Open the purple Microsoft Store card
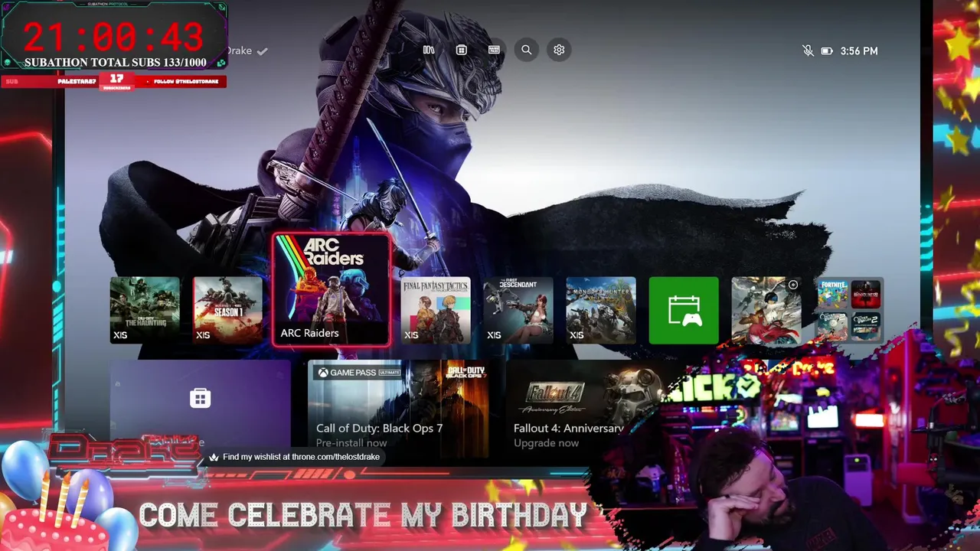 [200, 406]
